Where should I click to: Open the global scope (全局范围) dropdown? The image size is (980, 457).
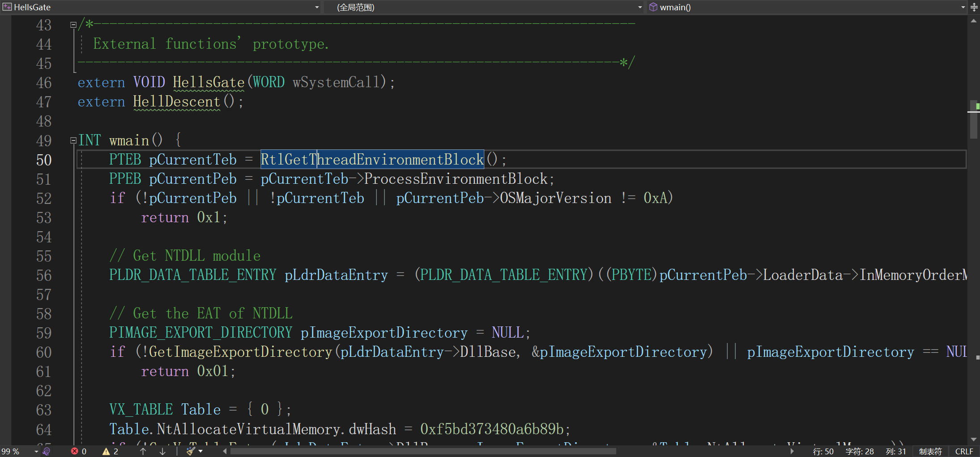pyautogui.click(x=639, y=7)
